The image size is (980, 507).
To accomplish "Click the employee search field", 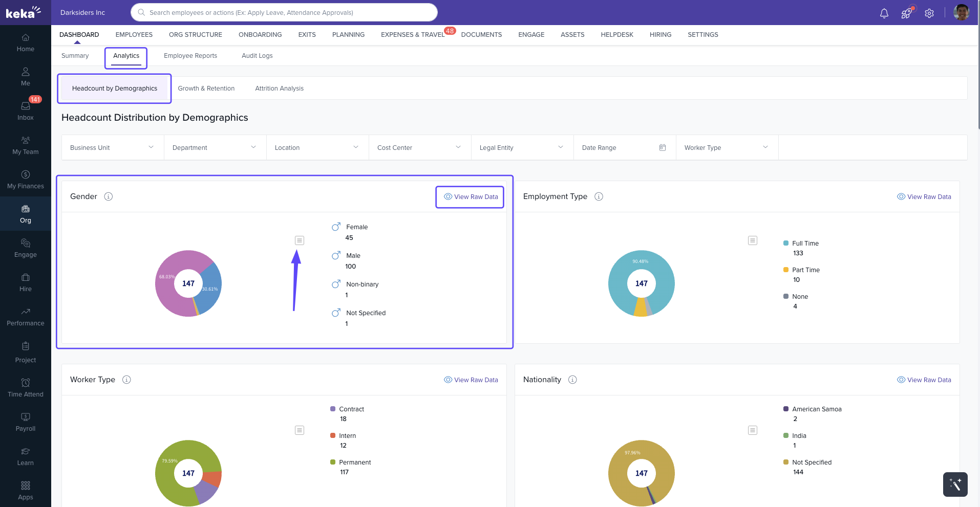I will click(284, 12).
